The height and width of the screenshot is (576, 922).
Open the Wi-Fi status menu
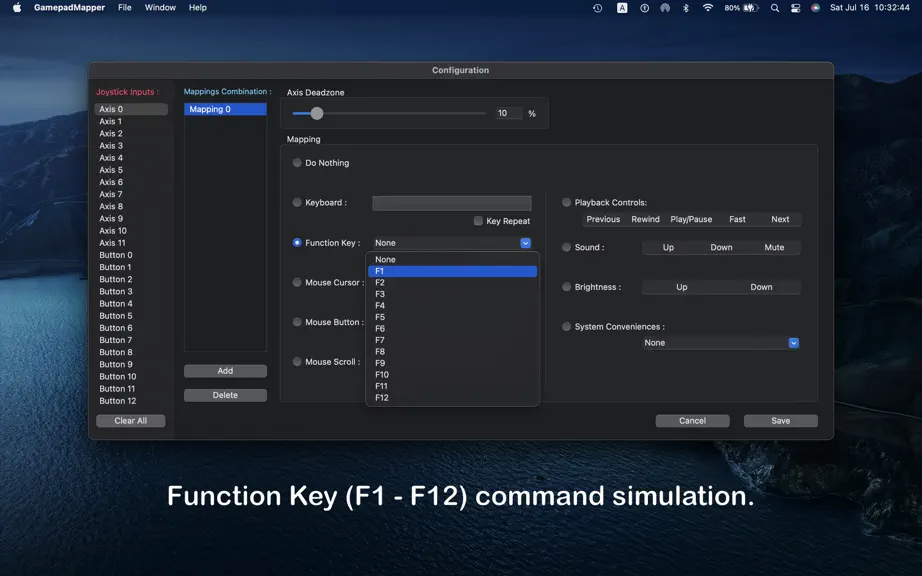coord(708,8)
